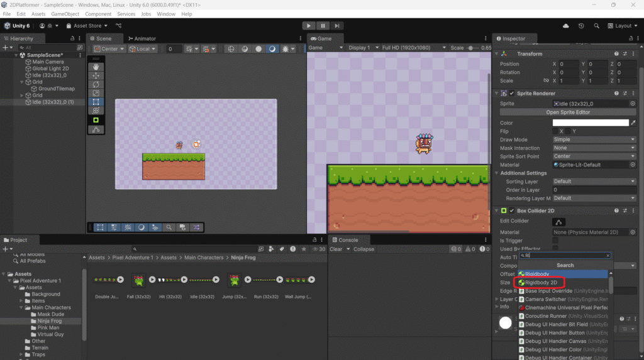Click the Clear button in Console
This screenshot has width=644, height=360.
(x=336, y=249)
